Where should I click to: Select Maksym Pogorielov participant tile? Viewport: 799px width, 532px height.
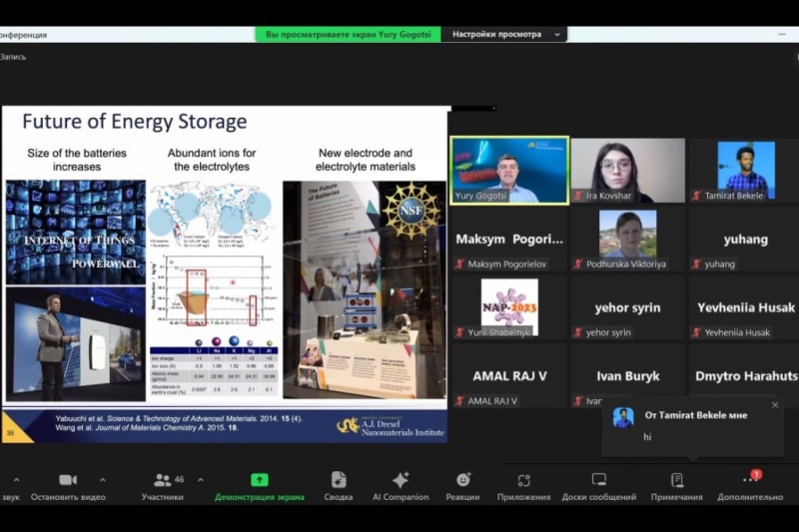tap(509, 240)
